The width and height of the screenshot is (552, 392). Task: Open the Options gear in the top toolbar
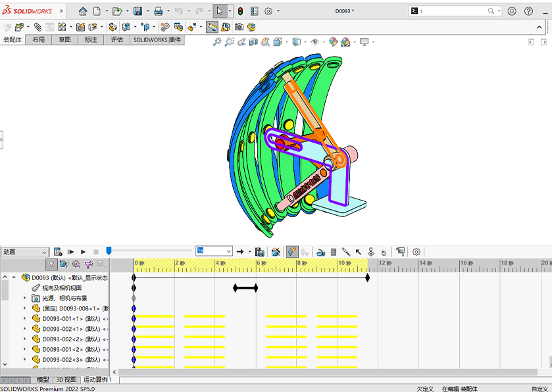(268, 11)
